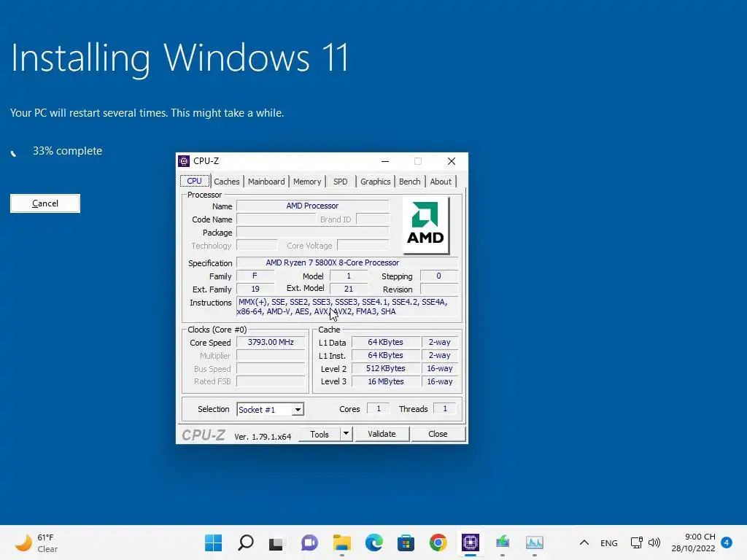Click the Level 3 16 MBytes value
Image resolution: width=747 pixels, height=560 pixels.
point(385,381)
